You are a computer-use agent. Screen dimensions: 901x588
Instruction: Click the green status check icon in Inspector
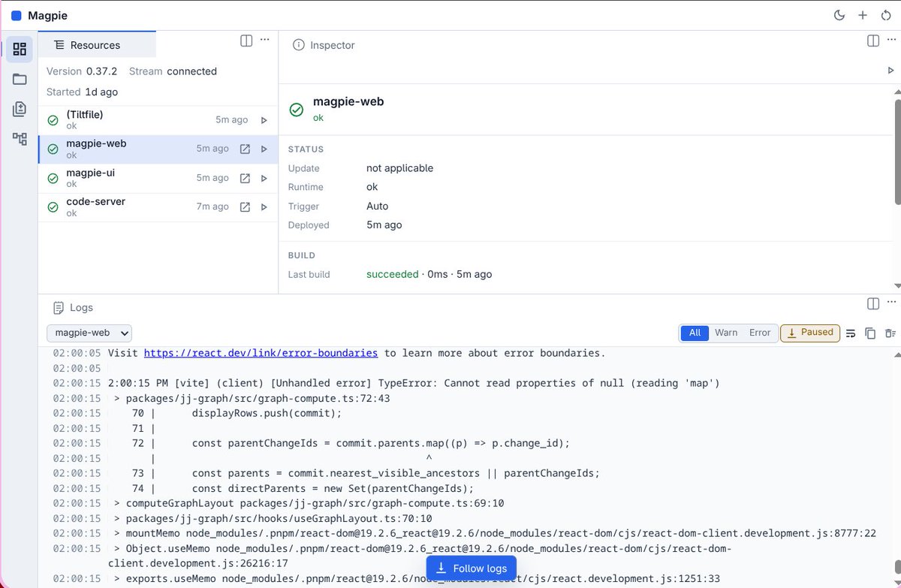[297, 110]
